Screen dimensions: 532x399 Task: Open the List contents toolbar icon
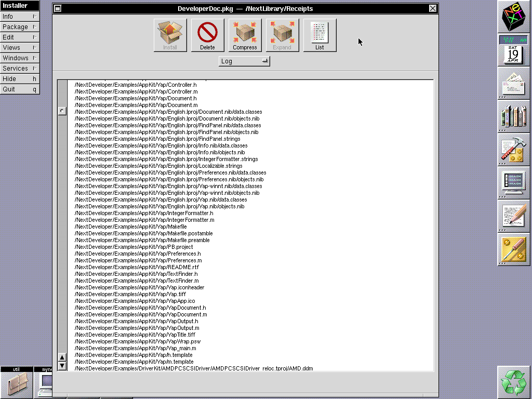pyautogui.click(x=320, y=34)
